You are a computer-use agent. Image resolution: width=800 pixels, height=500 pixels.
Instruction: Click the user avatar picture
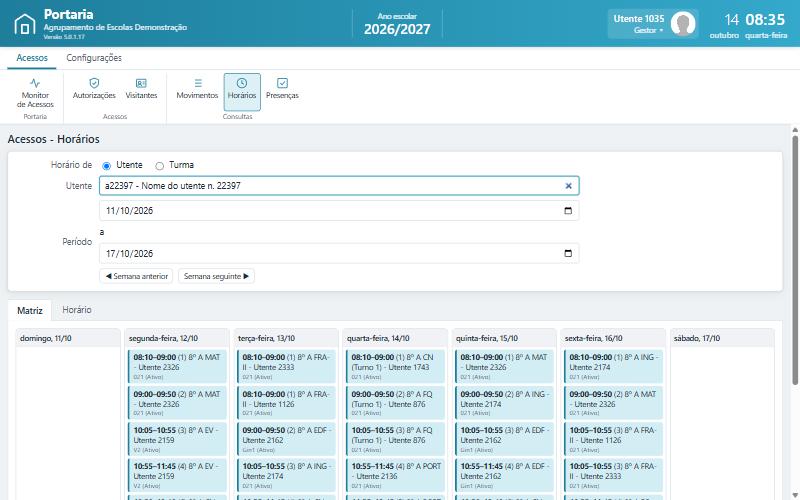coord(683,23)
